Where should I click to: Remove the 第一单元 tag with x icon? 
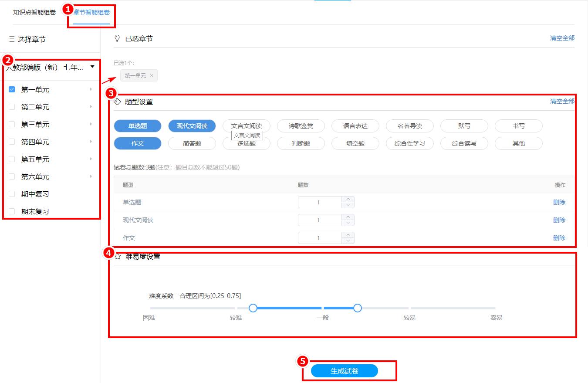click(x=152, y=76)
